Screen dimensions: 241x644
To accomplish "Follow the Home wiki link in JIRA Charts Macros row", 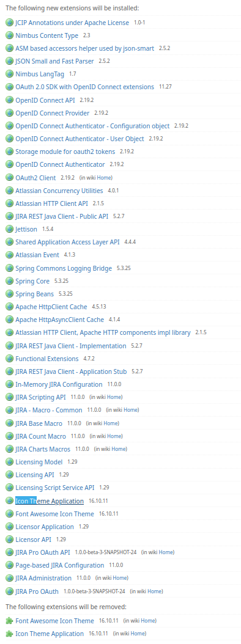I will (119, 449).
